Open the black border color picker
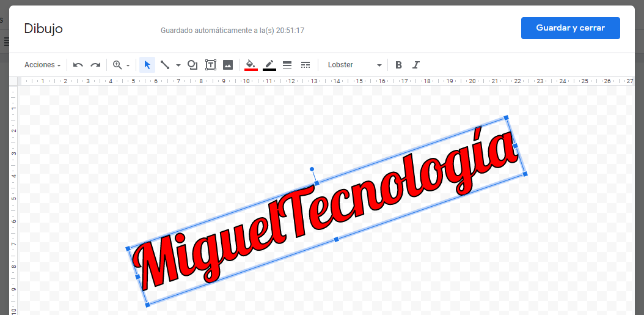This screenshot has width=644, height=315. 269,65
